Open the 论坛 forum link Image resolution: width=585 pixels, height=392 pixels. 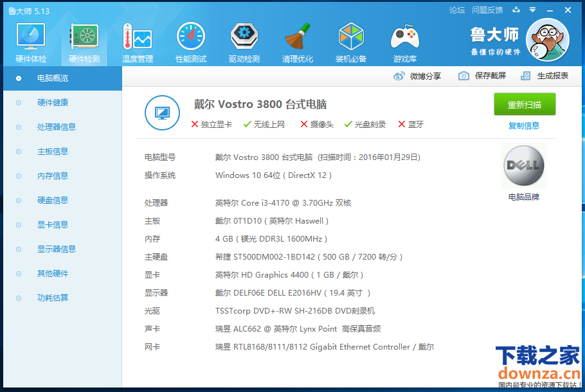[457, 10]
